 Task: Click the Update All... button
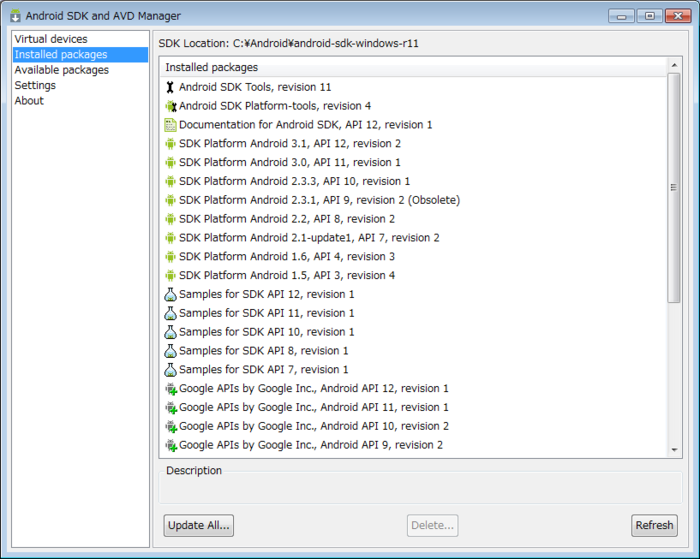point(199,526)
